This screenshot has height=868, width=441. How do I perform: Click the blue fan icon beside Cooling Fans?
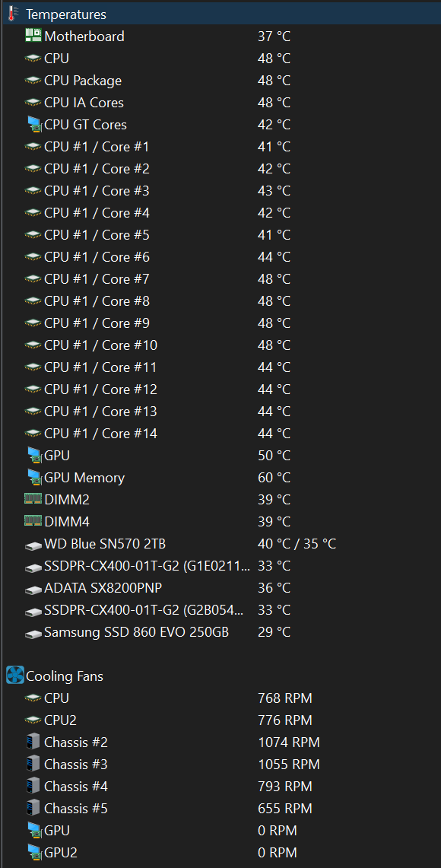tap(15, 676)
